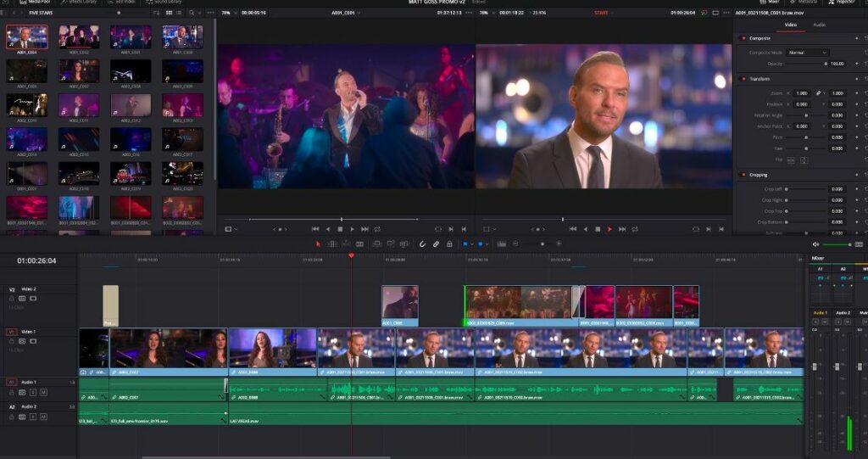The height and width of the screenshot is (459, 868).
Task: Switch media pool to list view
Action: tap(180, 13)
